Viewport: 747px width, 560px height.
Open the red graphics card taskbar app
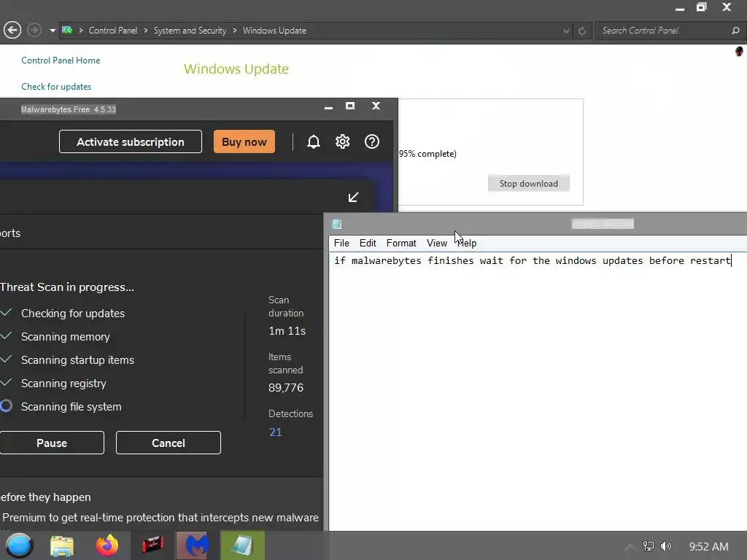click(153, 545)
